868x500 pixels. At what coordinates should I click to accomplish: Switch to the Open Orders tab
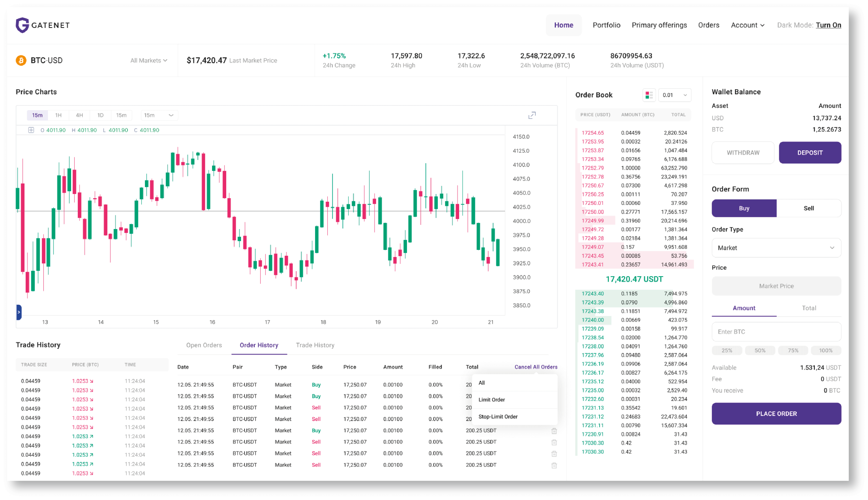pos(204,345)
